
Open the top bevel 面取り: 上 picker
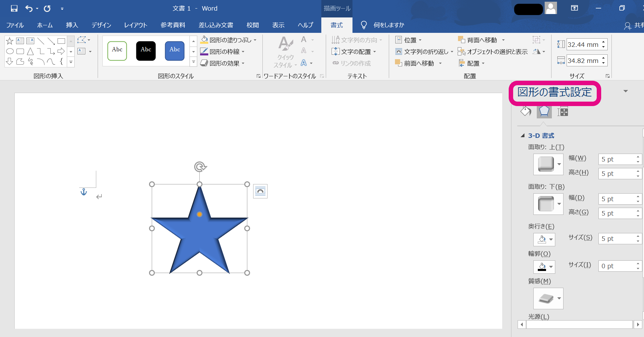[548, 164]
